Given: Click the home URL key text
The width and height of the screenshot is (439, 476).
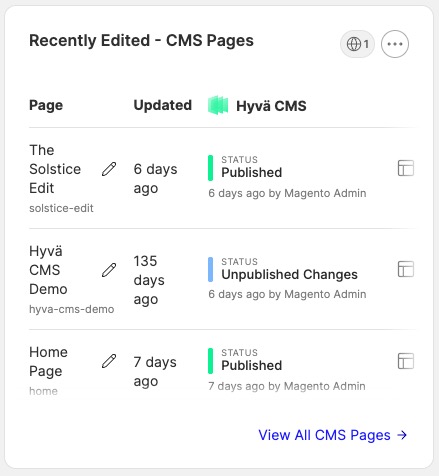Looking at the screenshot, I should (x=43, y=391).
